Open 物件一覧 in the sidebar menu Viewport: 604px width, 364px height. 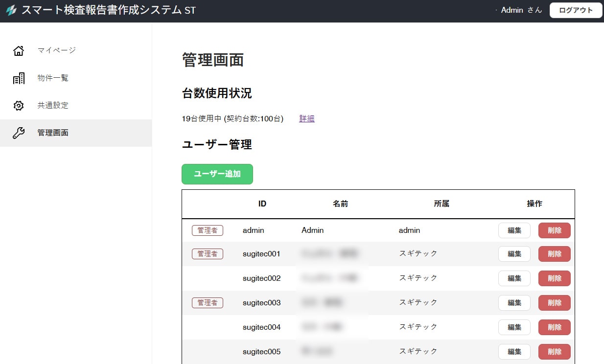point(53,78)
